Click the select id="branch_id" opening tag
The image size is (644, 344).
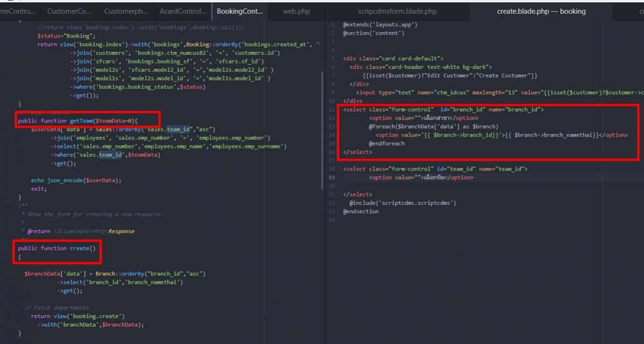[443, 109]
